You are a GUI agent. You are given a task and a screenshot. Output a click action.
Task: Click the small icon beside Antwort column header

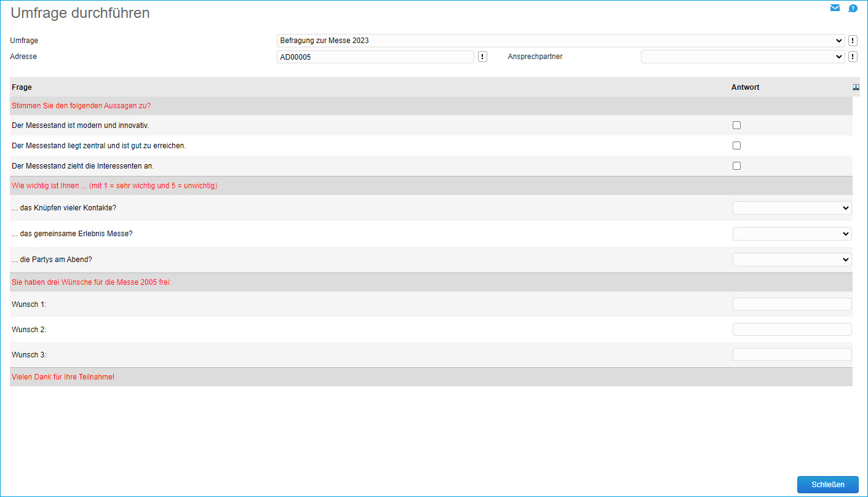[x=856, y=87]
